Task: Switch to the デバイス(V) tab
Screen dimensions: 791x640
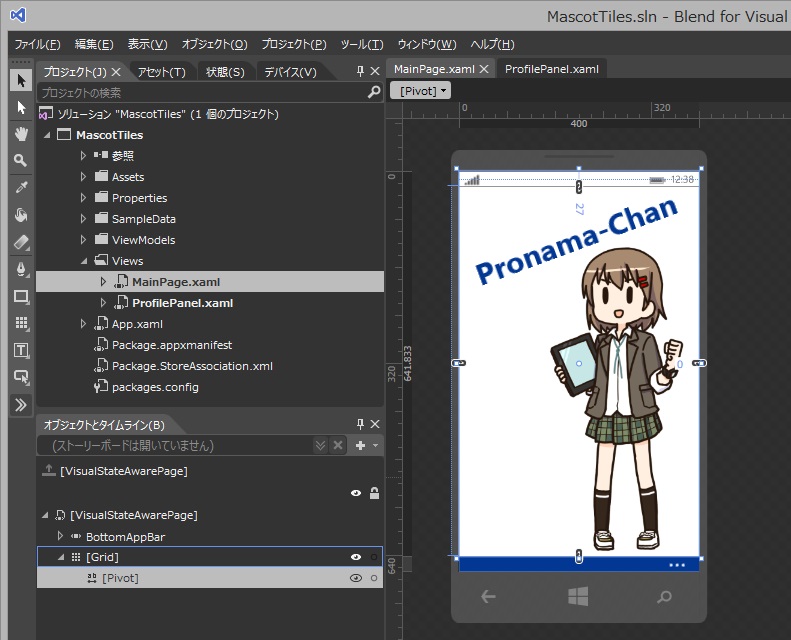Action: (x=291, y=72)
